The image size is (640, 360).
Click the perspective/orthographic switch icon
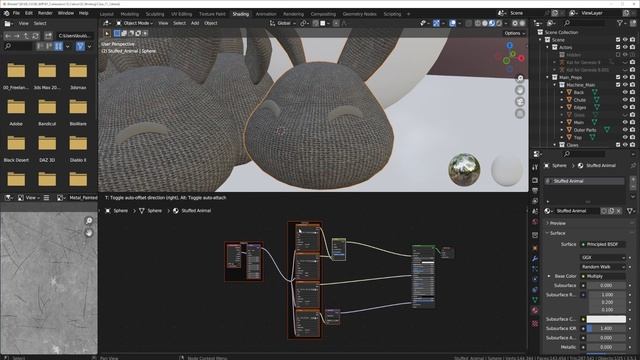click(x=520, y=113)
